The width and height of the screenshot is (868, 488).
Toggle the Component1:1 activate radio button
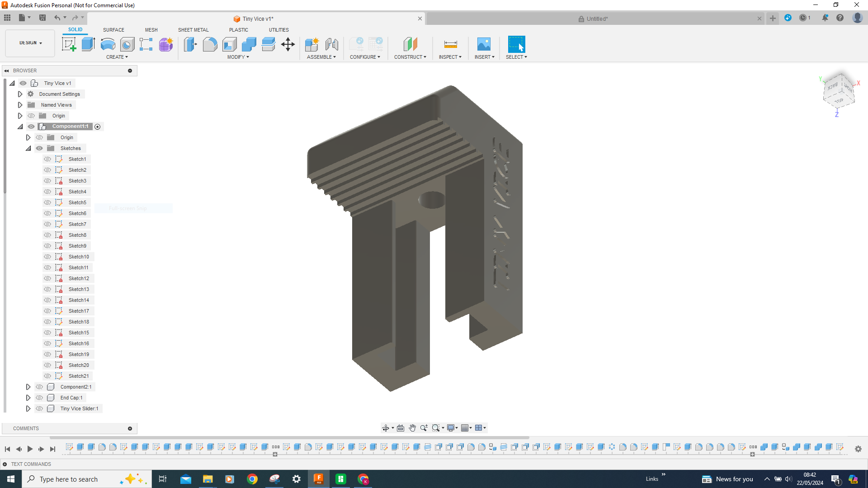coord(97,127)
